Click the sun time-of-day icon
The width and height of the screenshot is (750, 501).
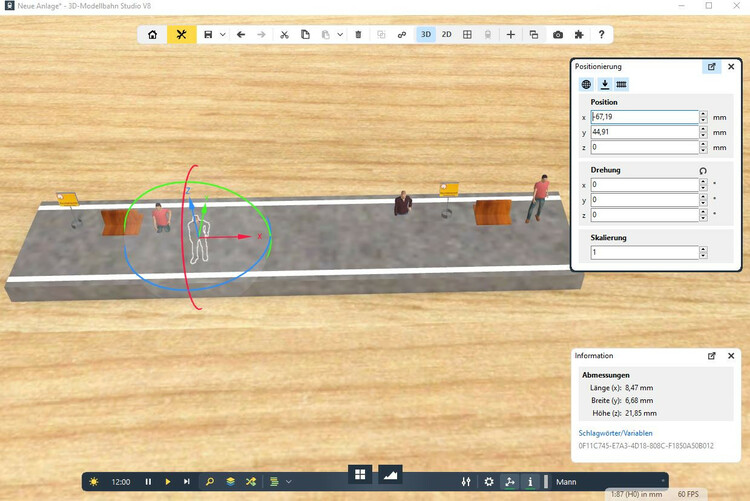[94, 482]
